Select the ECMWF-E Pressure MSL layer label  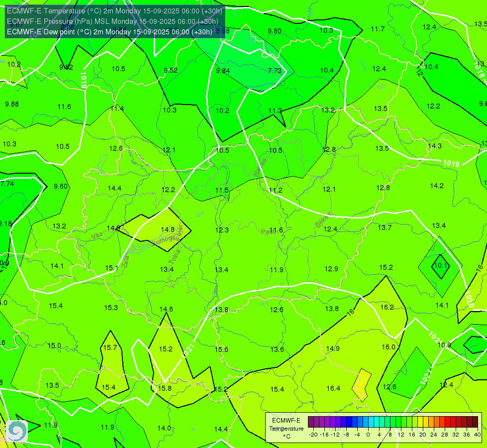[x=112, y=21]
